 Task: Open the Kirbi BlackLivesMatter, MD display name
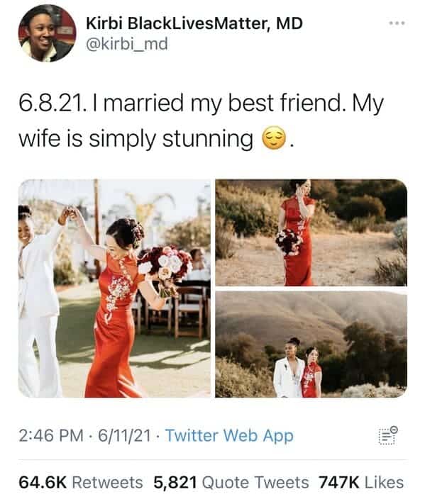[194, 23]
